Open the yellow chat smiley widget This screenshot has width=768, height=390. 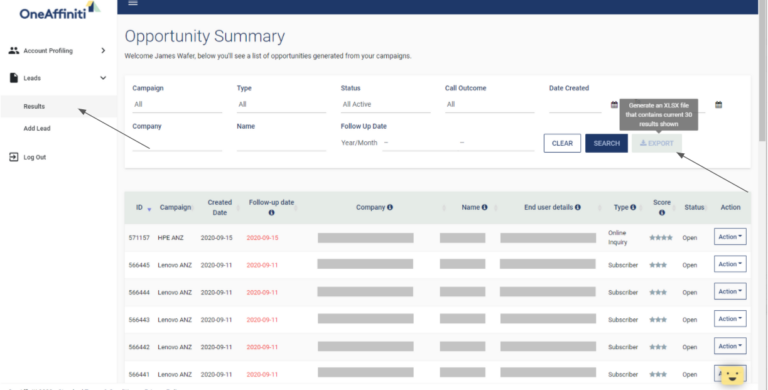click(x=732, y=376)
